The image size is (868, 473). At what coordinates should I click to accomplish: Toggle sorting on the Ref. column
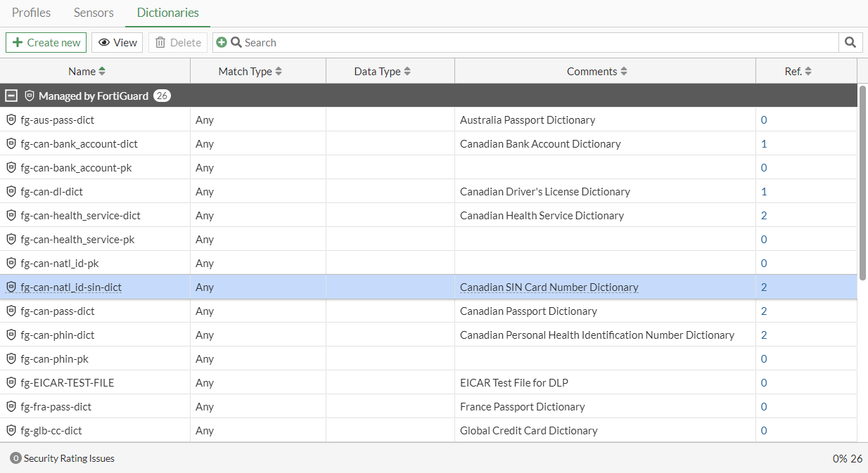(x=809, y=71)
